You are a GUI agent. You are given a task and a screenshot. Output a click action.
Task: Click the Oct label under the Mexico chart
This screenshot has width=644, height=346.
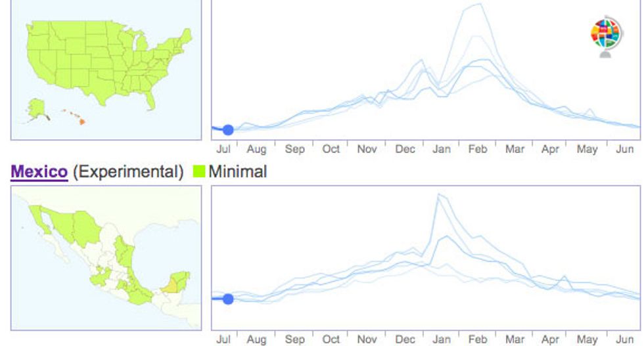coord(331,339)
